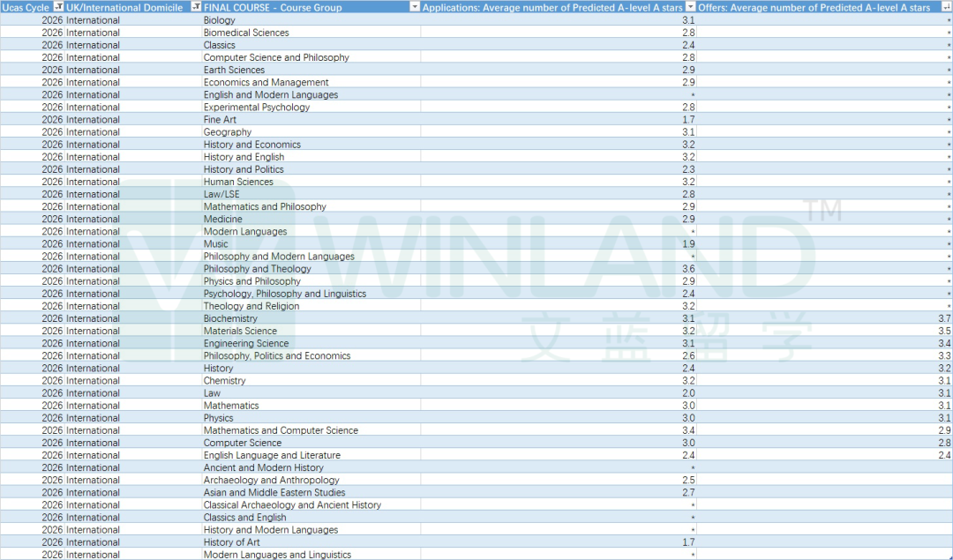
Task: Open the Ucas Cycle filter dropdown
Action: click(58, 7)
